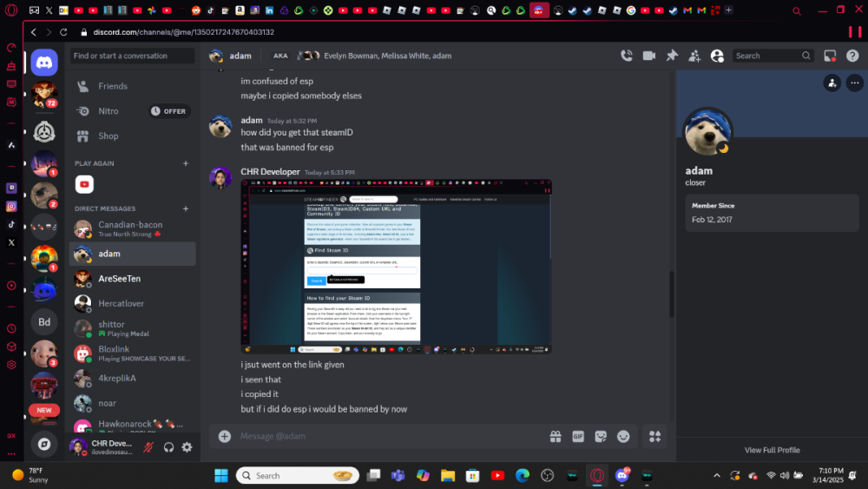This screenshot has height=489, width=868.
Task: Click View Full Profile
Action: 772,450
